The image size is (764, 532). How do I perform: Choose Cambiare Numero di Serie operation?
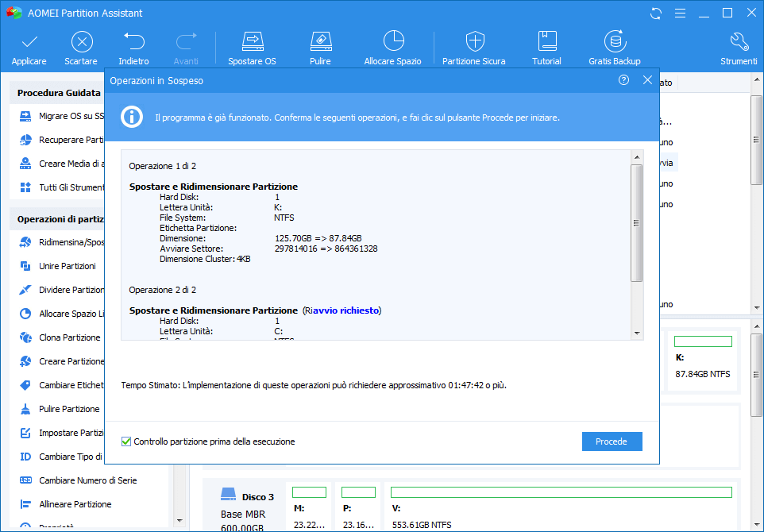(x=78, y=480)
